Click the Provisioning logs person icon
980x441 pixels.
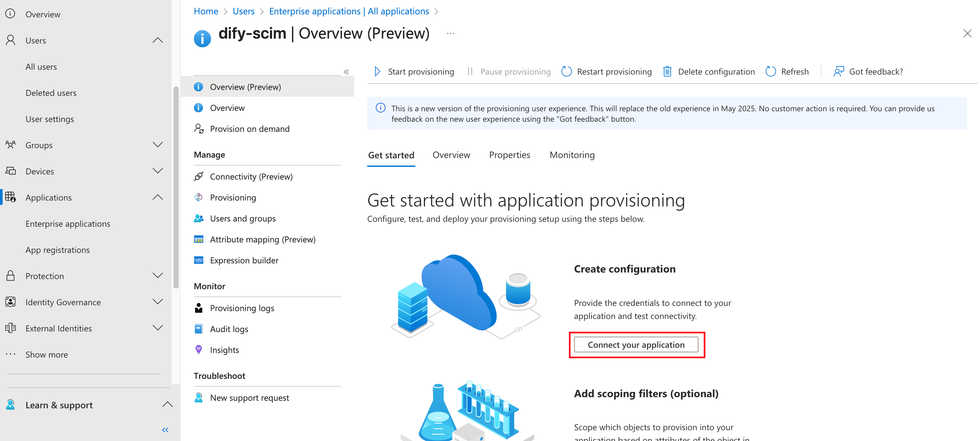pos(199,308)
